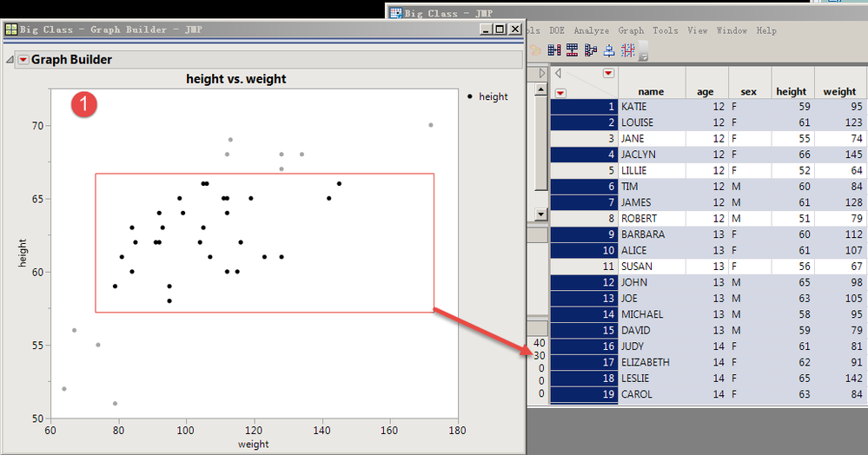
Task: Click the JMP icon in Graph Builder title bar
Action: click(x=11, y=30)
